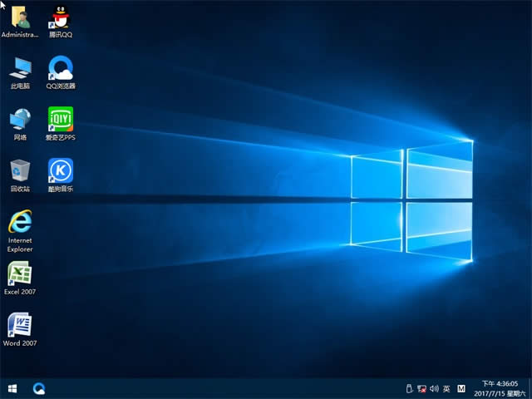Toggle the 英 input language indicator
The height and width of the screenshot is (399, 532).
click(x=446, y=388)
